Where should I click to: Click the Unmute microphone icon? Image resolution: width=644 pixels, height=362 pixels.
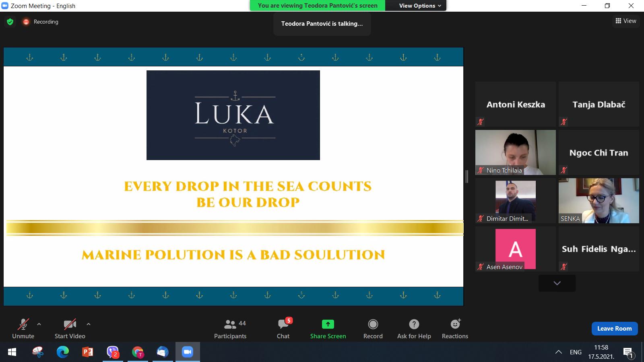tap(23, 324)
